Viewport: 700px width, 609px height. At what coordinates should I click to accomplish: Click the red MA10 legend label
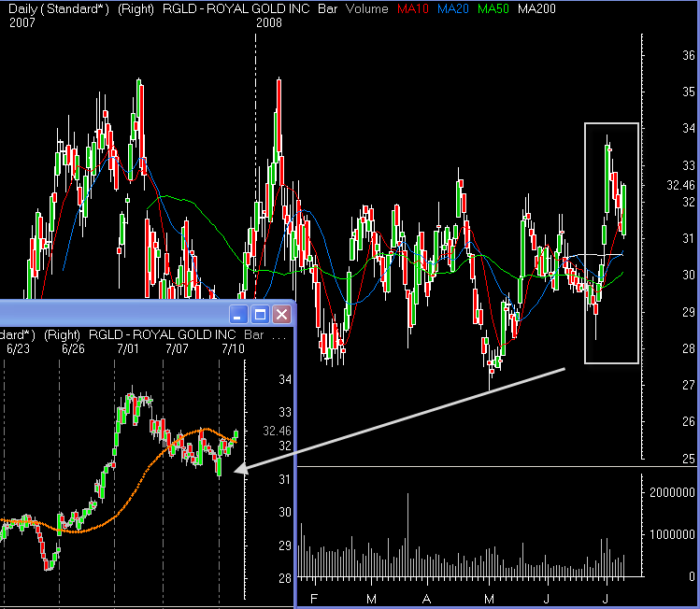tap(412, 8)
